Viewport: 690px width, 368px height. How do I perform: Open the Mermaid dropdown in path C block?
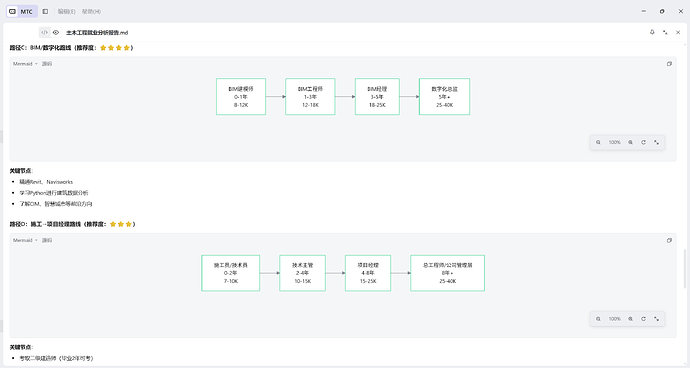[25, 64]
